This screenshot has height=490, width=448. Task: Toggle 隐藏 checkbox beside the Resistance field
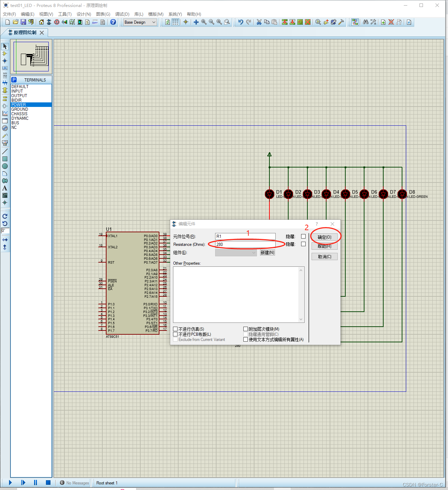(x=303, y=244)
